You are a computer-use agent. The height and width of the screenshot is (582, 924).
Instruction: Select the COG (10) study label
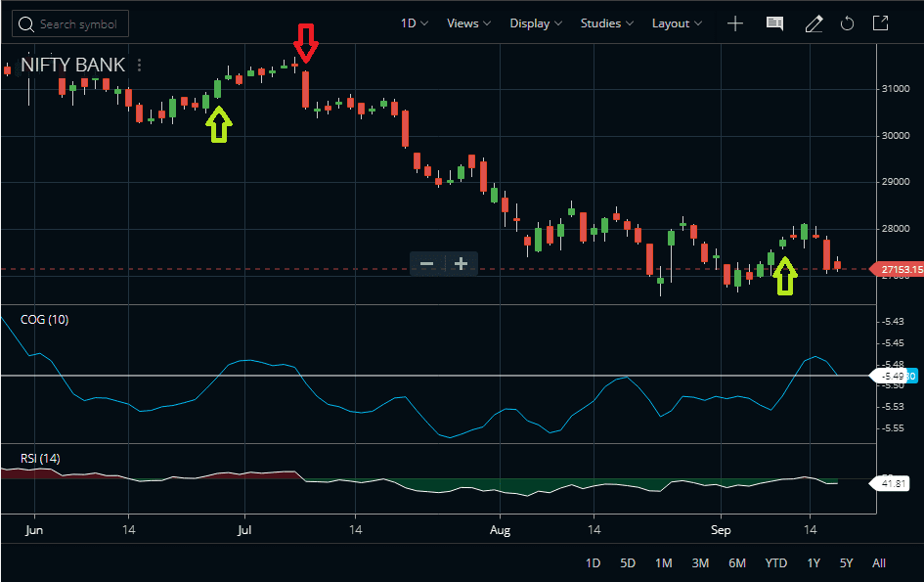44,320
